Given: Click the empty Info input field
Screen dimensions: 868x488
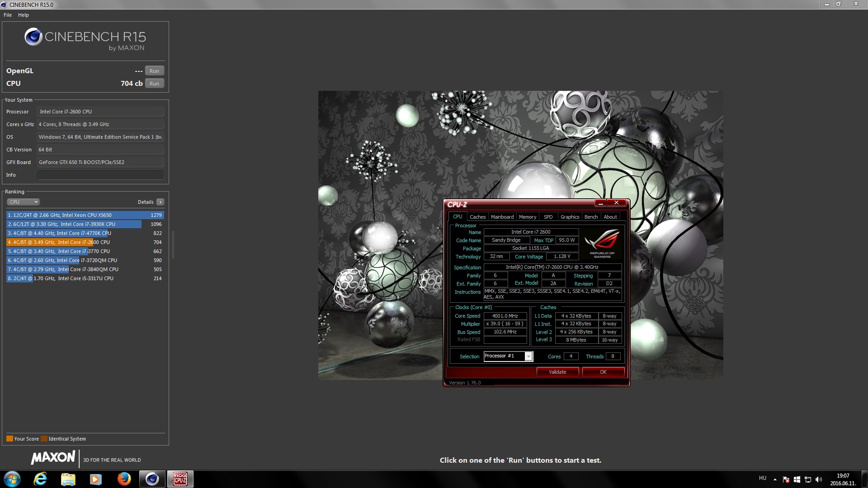Looking at the screenshot, I should [100, 175].
